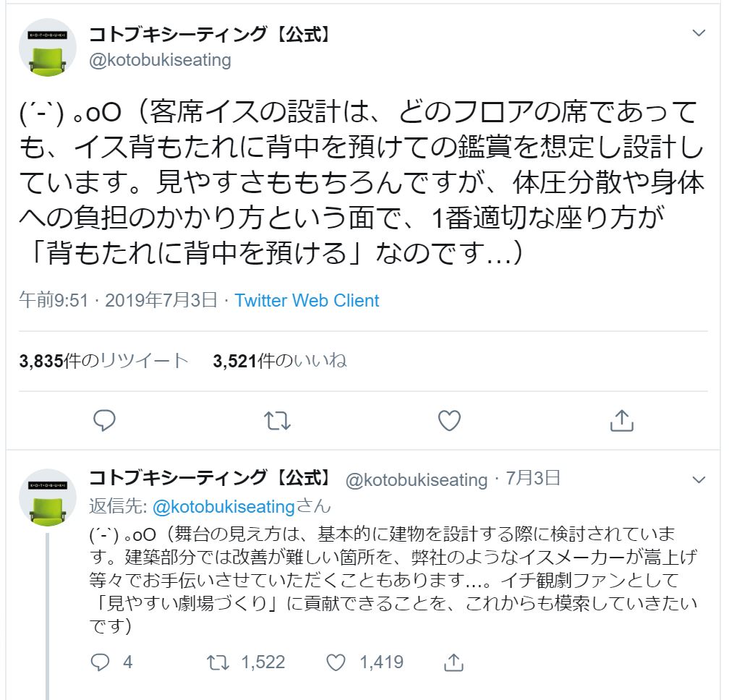Open main tweet's chevron options menu
This screenshot has height=700, width=729.
tap(699, 33)
